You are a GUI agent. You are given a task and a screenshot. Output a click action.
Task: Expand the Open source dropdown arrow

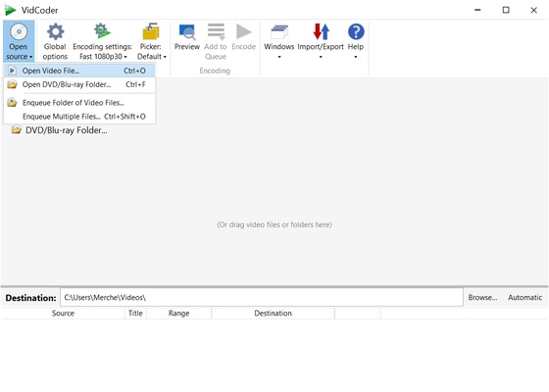coord(31,57)
